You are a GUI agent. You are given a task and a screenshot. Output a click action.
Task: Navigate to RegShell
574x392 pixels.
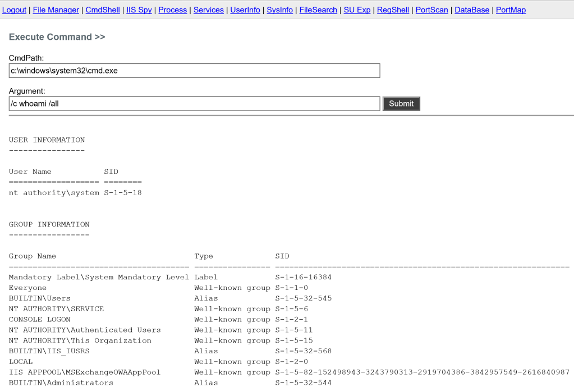[393, 10]
